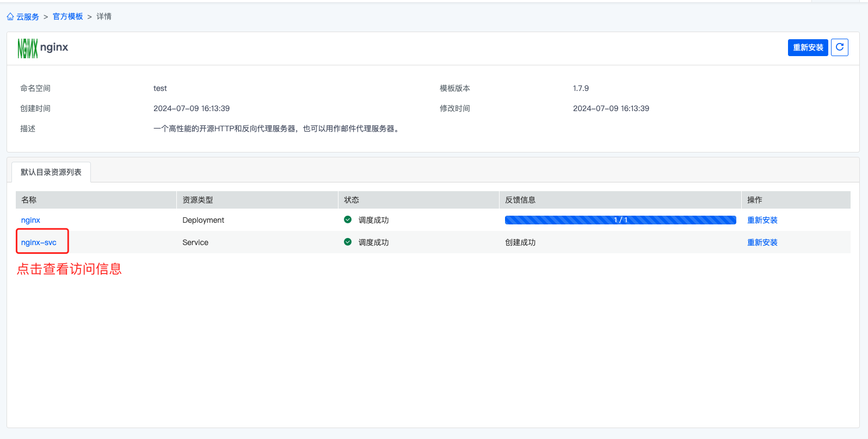The width and height of the screenshot is (868, 439).
Task: Click the top 重新安装 blue button
Action: pyautogui.click(x=808, y=47)
